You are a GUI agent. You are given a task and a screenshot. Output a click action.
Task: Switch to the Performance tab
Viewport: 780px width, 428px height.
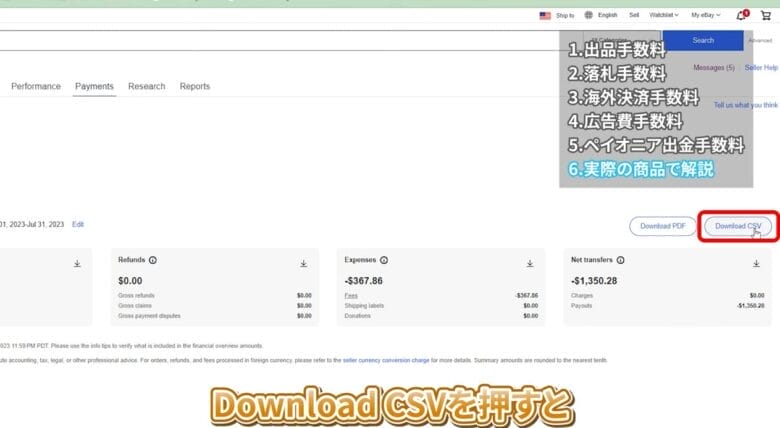click(36, 87)
